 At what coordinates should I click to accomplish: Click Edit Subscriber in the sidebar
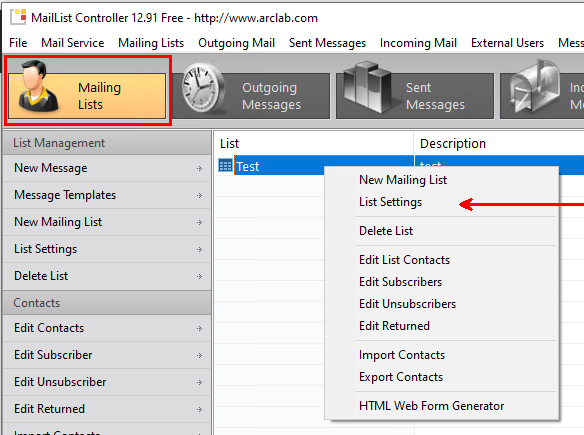point(107,355)
